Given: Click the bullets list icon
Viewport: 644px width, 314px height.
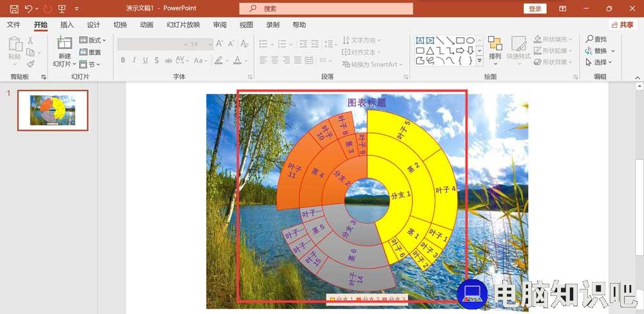Looking at the screenshot, I should (x=263, y=44).
